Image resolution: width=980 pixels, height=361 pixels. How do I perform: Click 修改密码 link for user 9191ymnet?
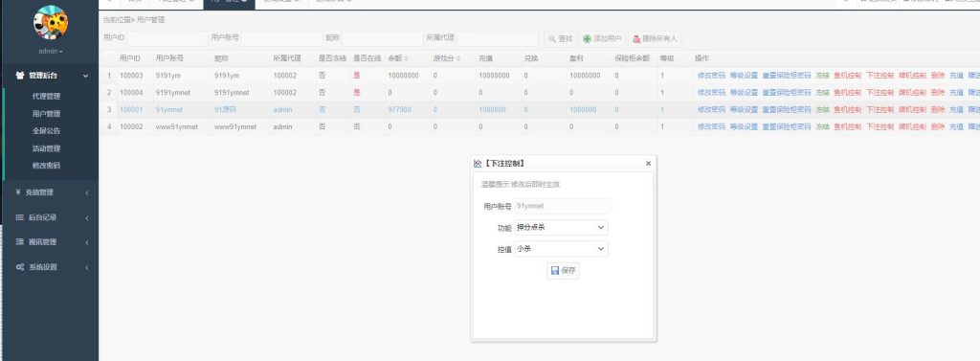[711, 93]
